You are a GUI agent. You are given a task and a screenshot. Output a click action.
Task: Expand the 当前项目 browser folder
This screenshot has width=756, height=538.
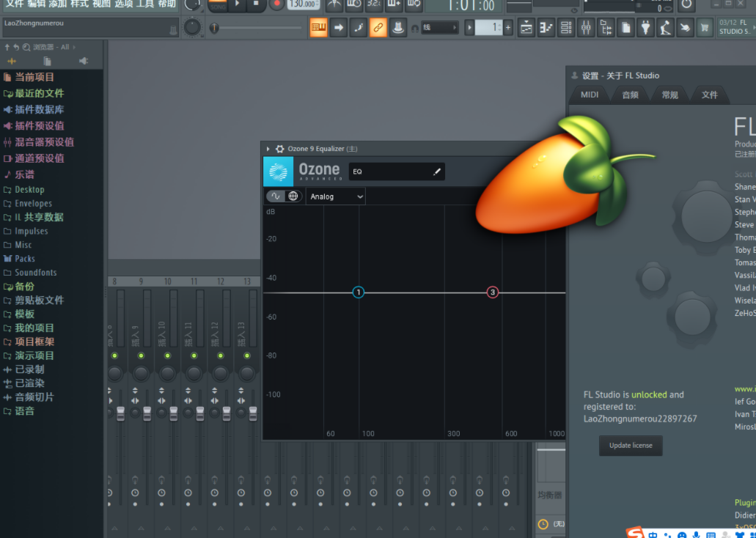click(29, 77)
